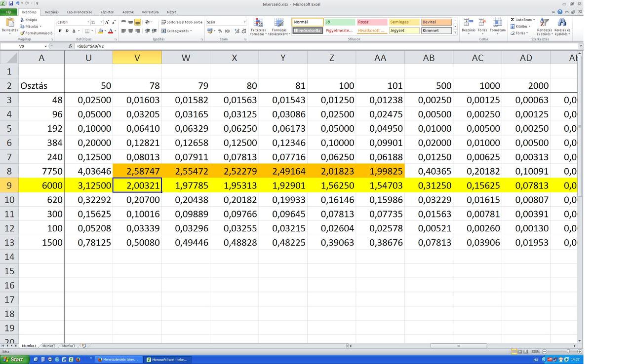Click the Excel Help question mark icon
This screenshot has height=364, width=632.
coord(560,12)
